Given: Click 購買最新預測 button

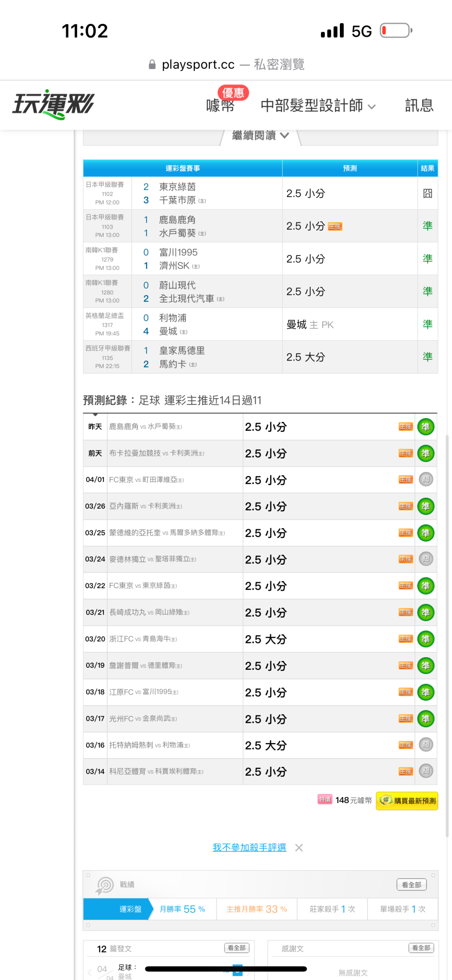Looking at the screenshot, I should (407, 801).
